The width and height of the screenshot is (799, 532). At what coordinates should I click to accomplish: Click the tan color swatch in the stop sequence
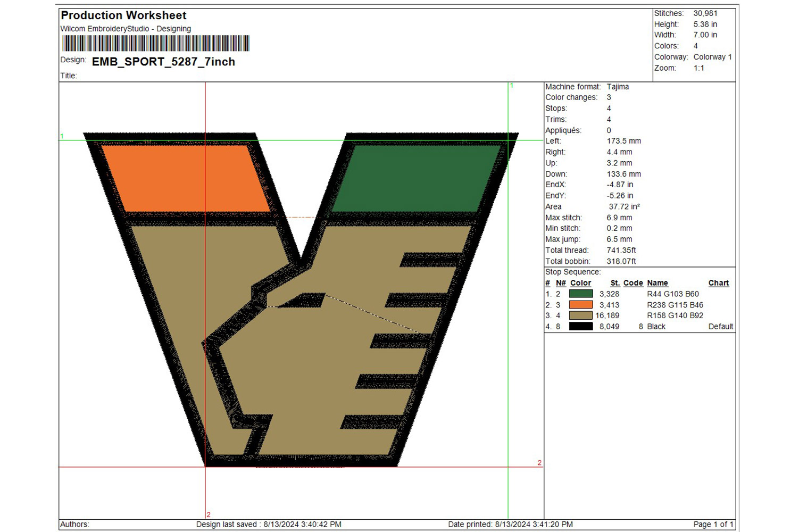tap(581, 315)
